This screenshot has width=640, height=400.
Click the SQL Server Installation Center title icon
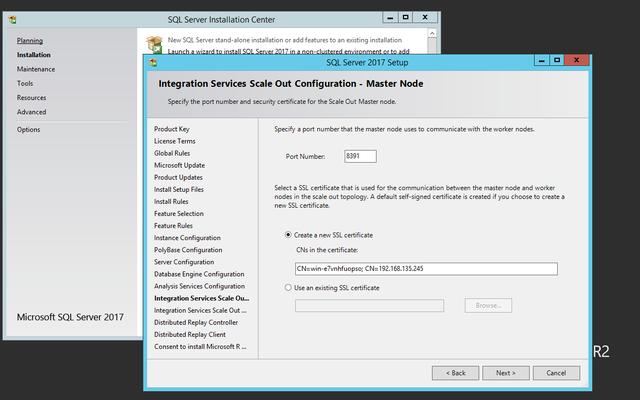click(12, 20)
